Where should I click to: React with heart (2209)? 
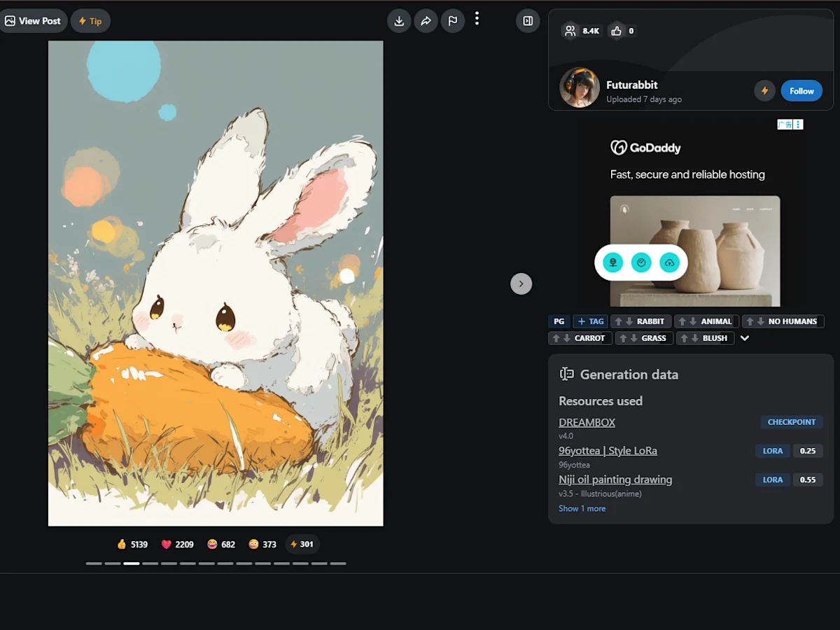(x=178, y=544)
